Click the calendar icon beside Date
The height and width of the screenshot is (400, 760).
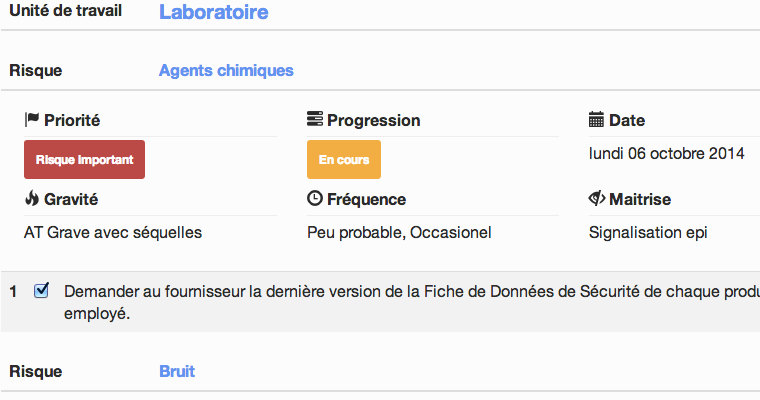click(x=596, y=119)
